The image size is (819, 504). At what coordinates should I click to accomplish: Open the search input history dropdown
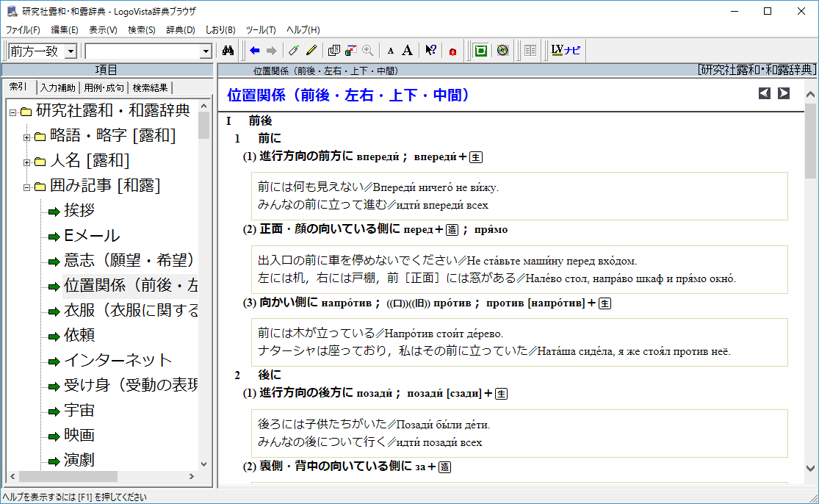click(206, 51)
